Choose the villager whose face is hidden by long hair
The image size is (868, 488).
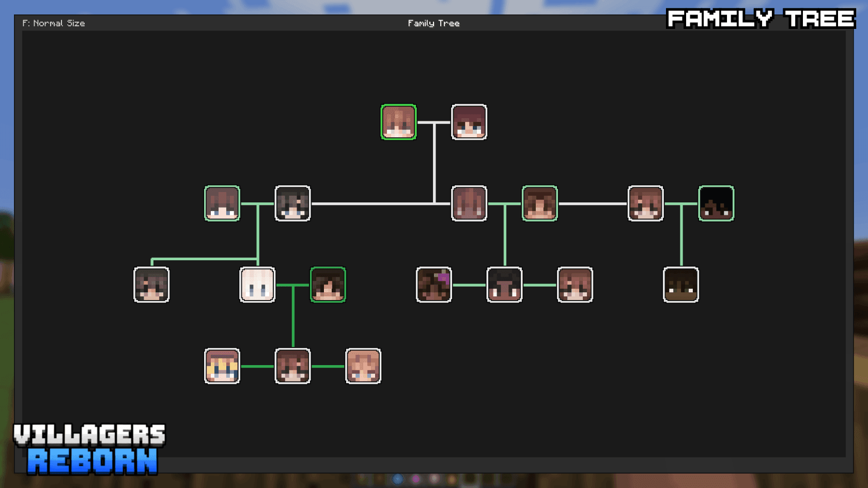(x=469, y=203)
